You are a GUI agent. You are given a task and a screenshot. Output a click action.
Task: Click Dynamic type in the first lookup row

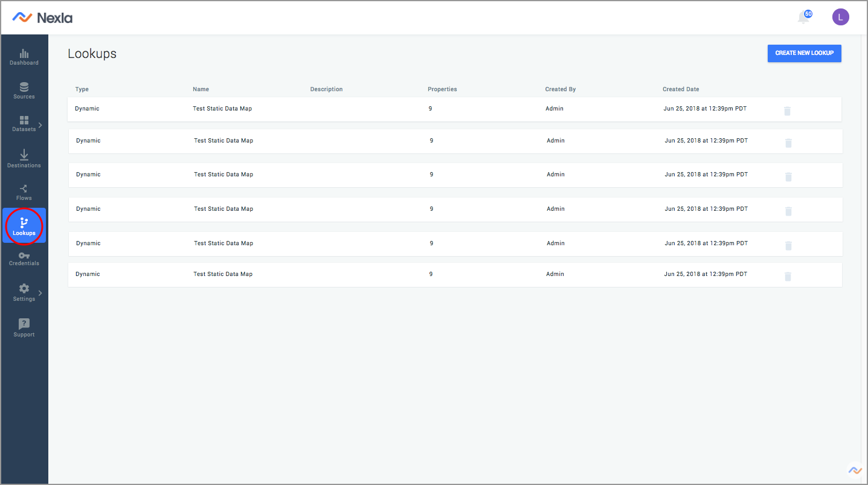tap(87, 109)
